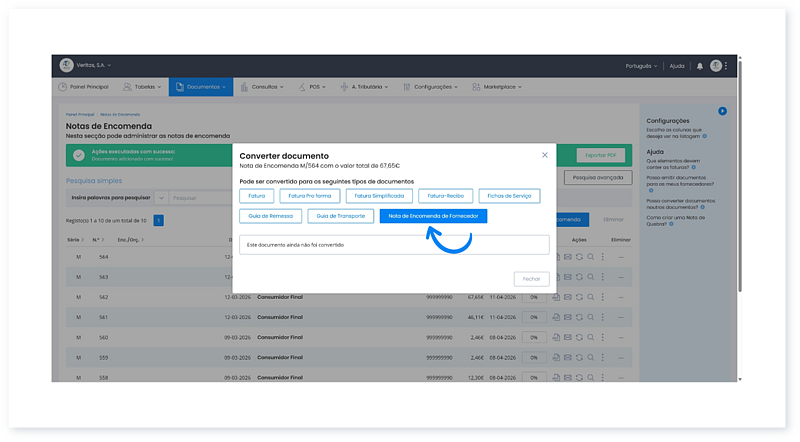
Task: Open notifications bell
Action: (x=700, y=66)
